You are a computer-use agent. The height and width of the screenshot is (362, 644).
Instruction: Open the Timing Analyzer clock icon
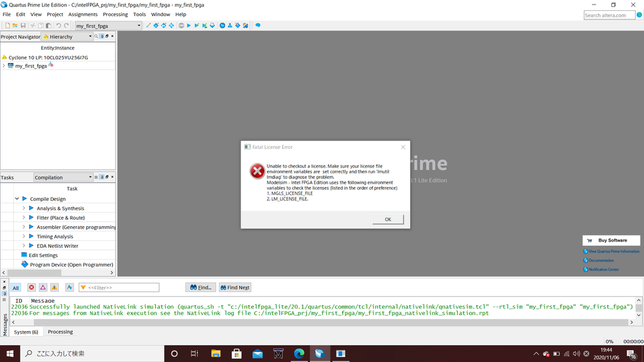[x=222, y=26]
